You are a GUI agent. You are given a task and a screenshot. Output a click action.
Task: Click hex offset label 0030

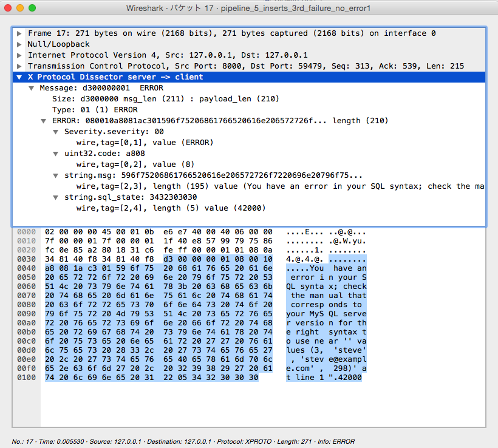click(26, 259)
